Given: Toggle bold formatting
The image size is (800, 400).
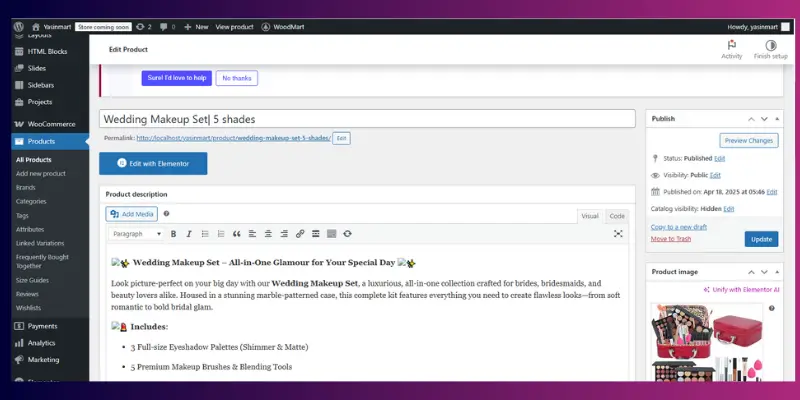Looking at the screenshot, I should pos(173,234).
